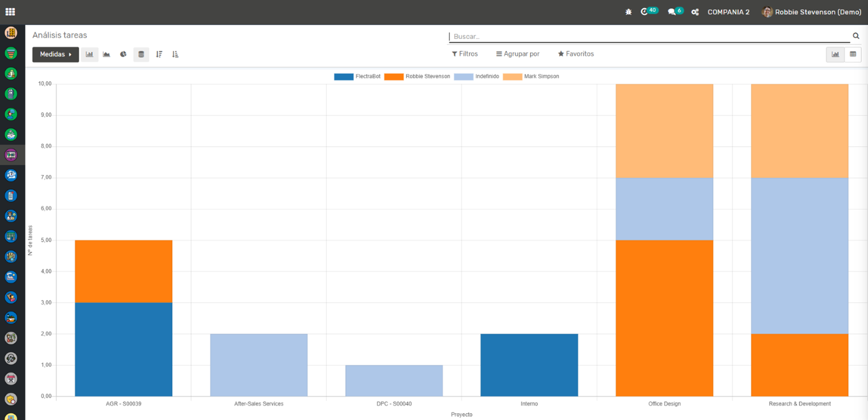This screenshot has height=420, width=868.
Task: Click the search magnifier icon
Action: [856, 36]
